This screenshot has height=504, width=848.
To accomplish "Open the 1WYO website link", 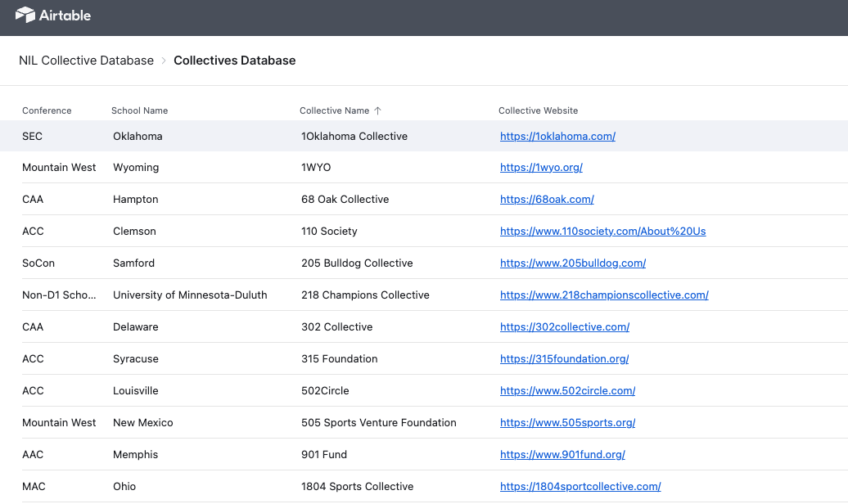I will point(541,167).
